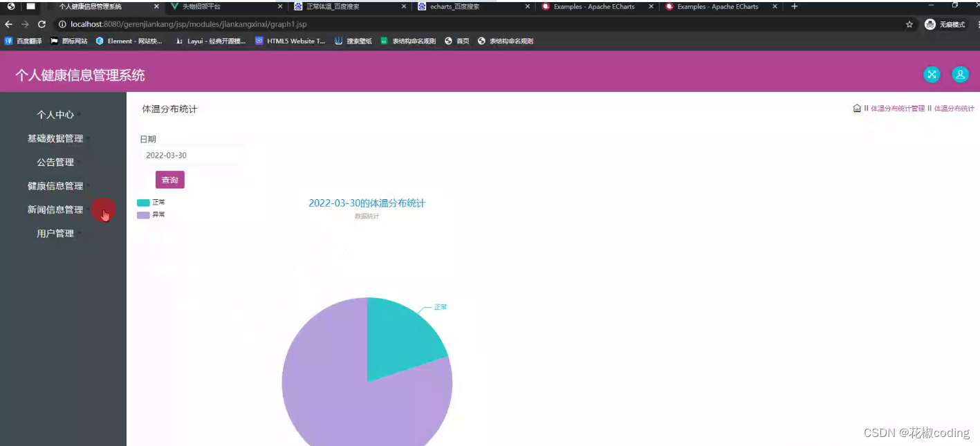Open 图标网站 bookmark
Screen dimensions: 980x446
[x=69, y=41]
